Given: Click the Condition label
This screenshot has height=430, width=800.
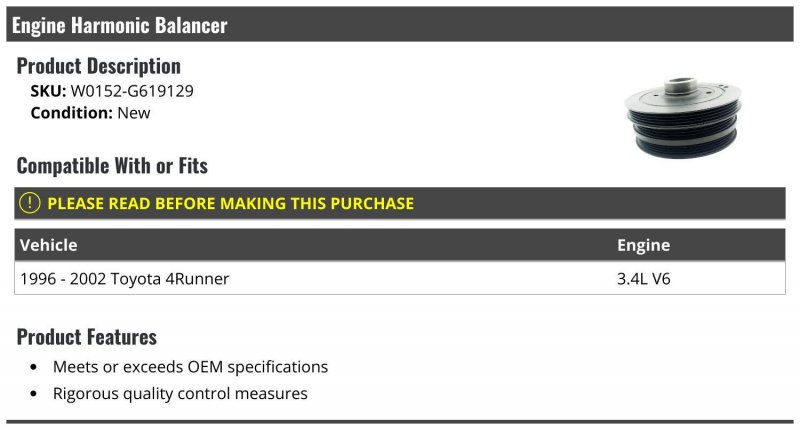Looking at the screenshot, I should click(x=71, y=113).
